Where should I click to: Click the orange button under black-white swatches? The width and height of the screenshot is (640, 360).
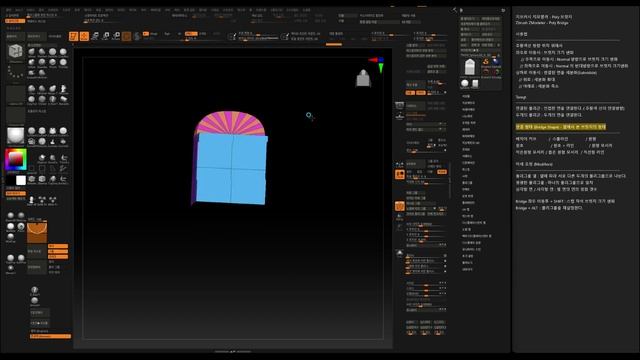(16, 193)
